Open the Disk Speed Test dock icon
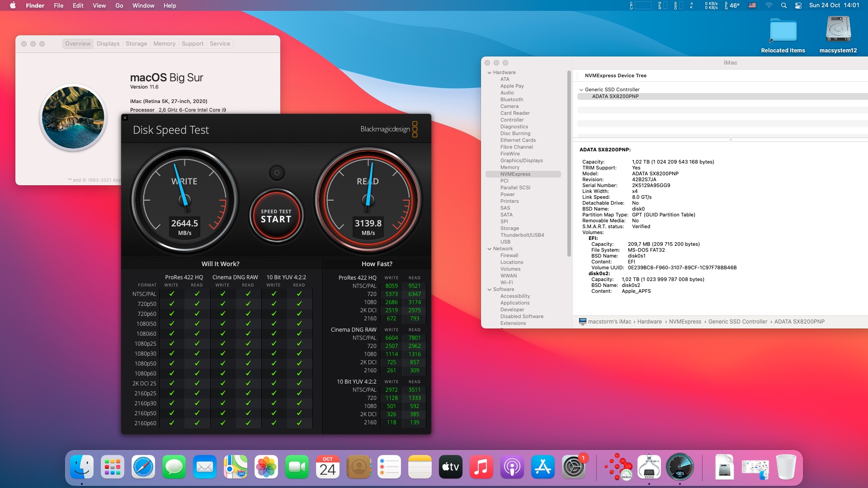Image resolution: width=868 pixels, height=488 pixels. click(x=679, y=467)
